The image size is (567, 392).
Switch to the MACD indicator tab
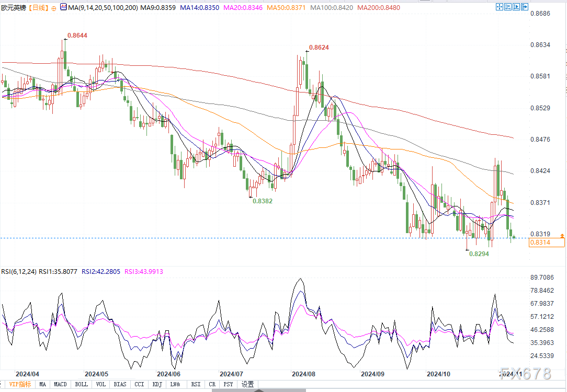pyautogui.click(x=60, y=384)
